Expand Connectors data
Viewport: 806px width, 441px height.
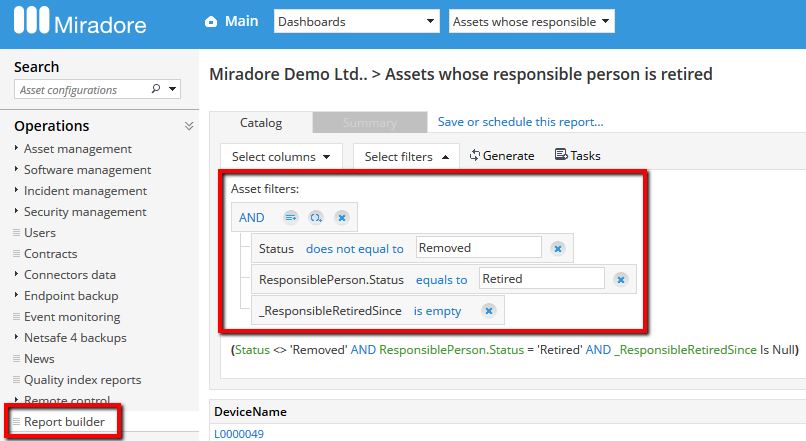(x=69, y=275)
